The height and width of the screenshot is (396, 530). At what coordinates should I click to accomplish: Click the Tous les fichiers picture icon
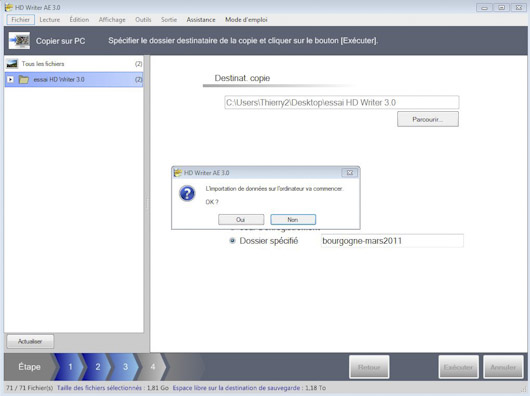pos(12,64)
